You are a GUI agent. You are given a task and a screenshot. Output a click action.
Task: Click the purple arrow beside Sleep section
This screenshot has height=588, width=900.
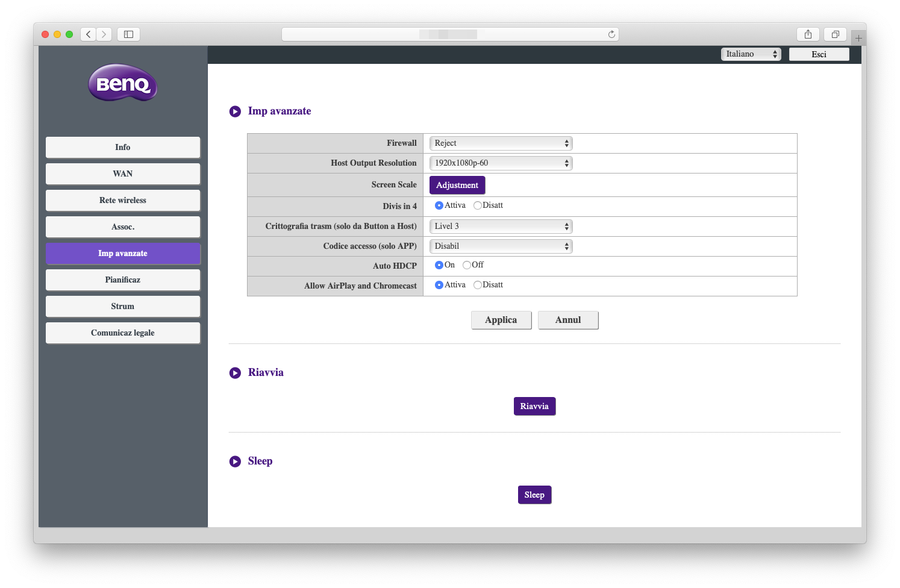tap(235, 461)
